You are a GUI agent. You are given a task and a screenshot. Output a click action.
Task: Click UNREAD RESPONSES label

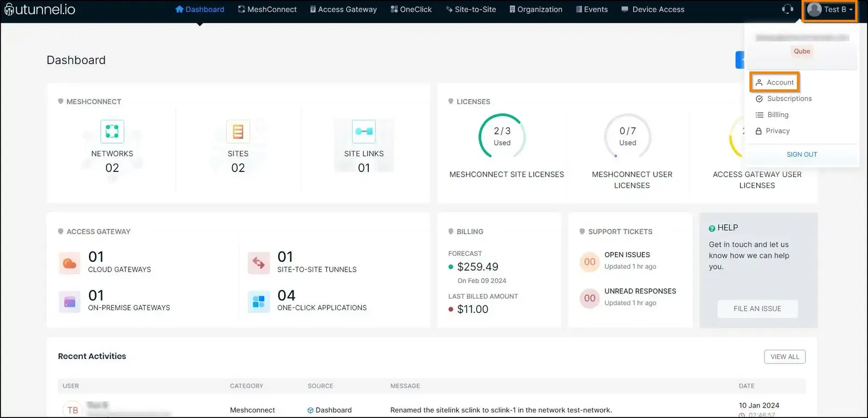click(x=640, y=291)
